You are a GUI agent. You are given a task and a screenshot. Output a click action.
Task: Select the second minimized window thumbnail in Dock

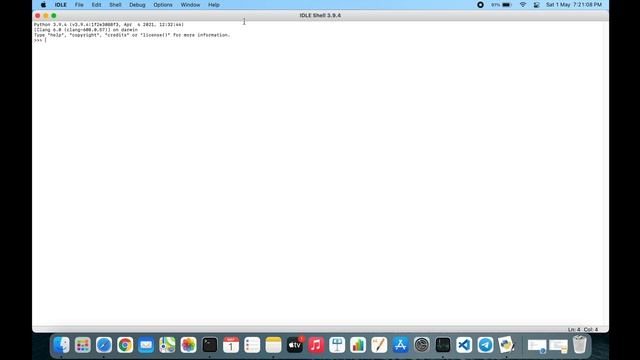(558, 346)
